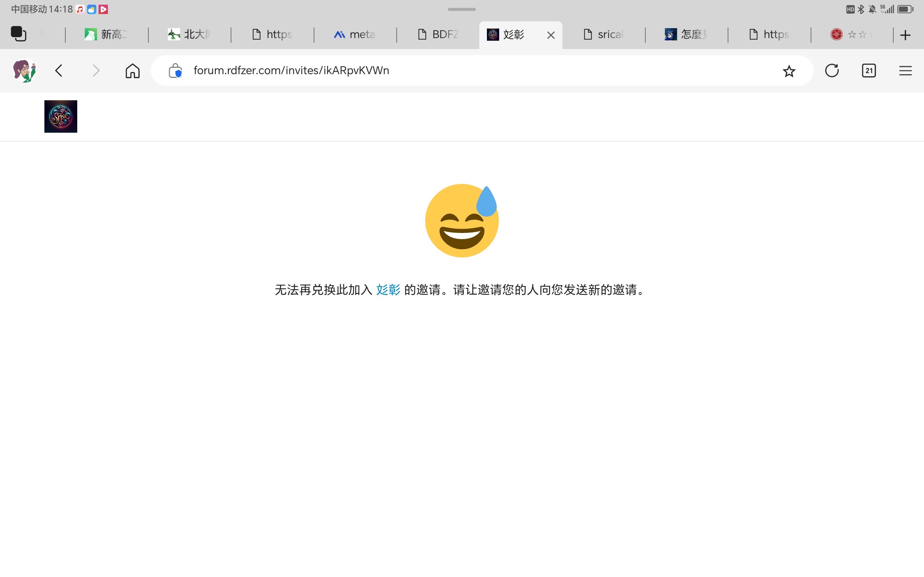
Task: Reload the current page
Action: click(832, 71)
